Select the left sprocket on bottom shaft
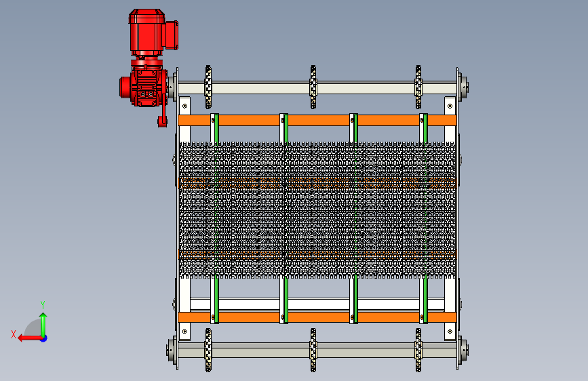 coord(208,350)
